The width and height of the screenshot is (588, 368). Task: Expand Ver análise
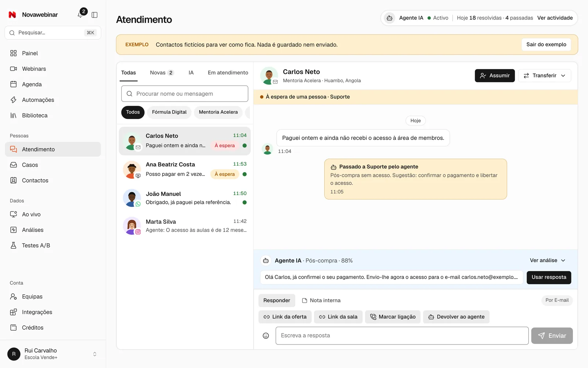(x=548, y=261)
